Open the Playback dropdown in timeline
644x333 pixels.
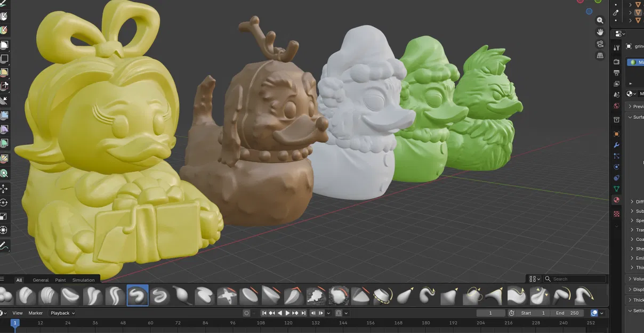[63, 313]
